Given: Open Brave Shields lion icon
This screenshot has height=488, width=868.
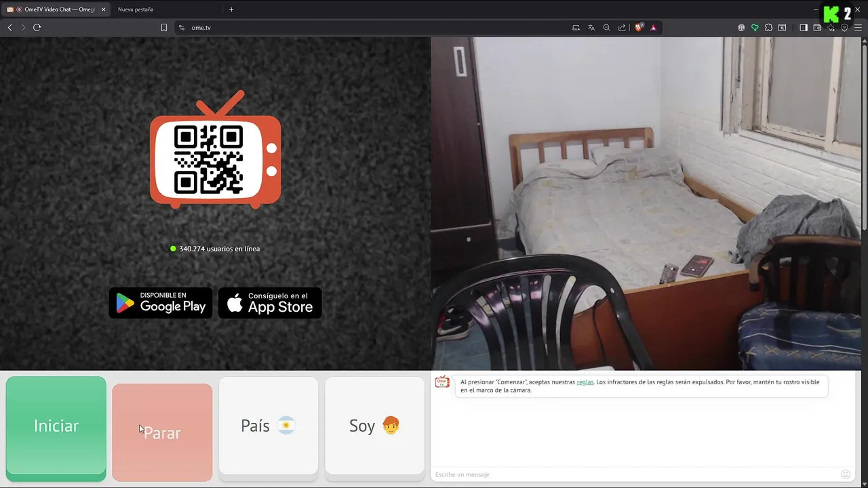Looking at the screenshot, I should (x=639, y=28).
